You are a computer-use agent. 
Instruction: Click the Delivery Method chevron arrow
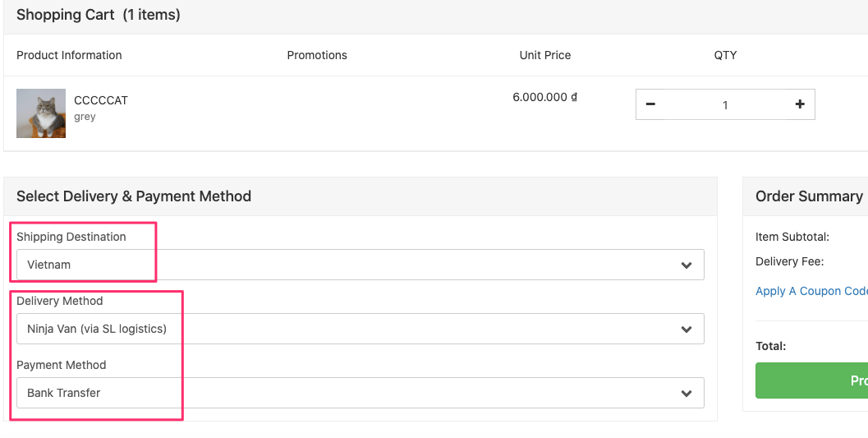tap(687, 330)
